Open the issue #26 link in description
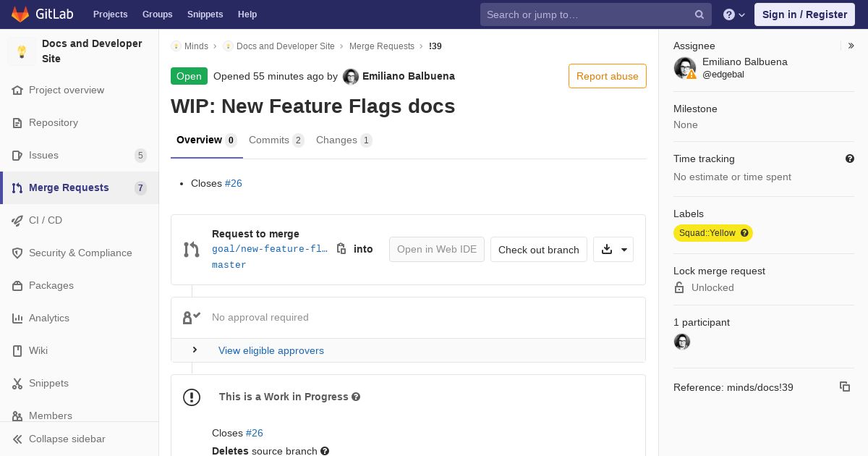Screen dimensions: 868x456 (x=234, y=183)
